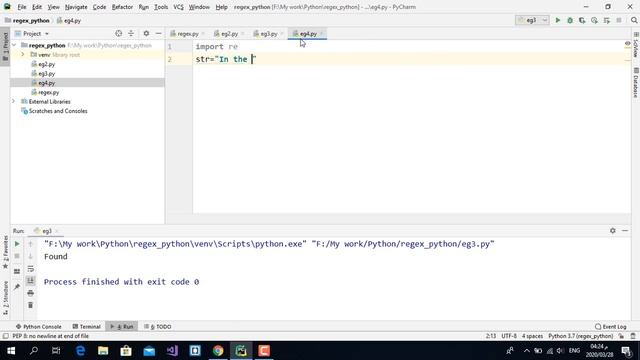Locate current file in Project tree
The image size is (640, 360).
118,33
